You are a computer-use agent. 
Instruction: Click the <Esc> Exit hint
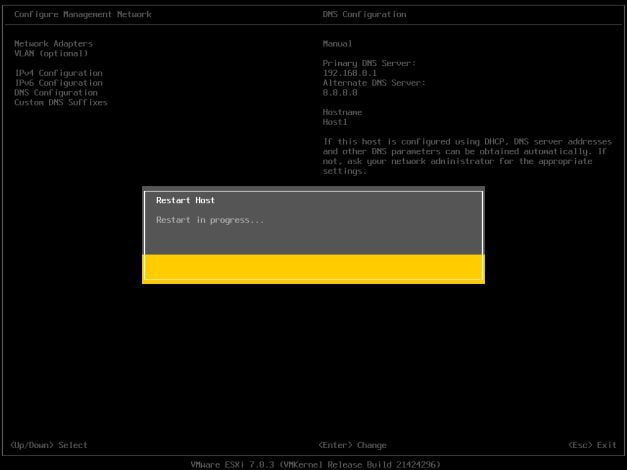click(x=592, y=445)
